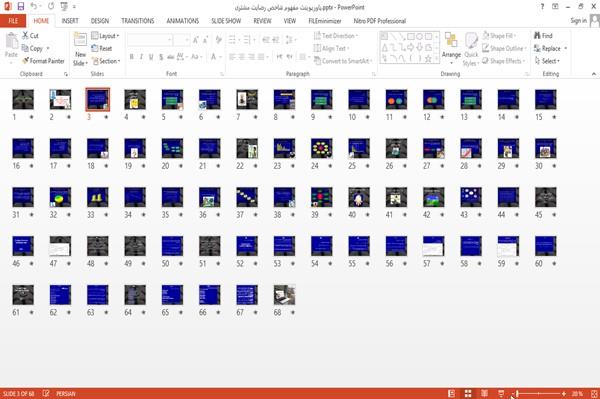Toggle Strikethrough formatting button
Image resolution: width=600 pixels, height=399 pixels.
pos(171,57)
